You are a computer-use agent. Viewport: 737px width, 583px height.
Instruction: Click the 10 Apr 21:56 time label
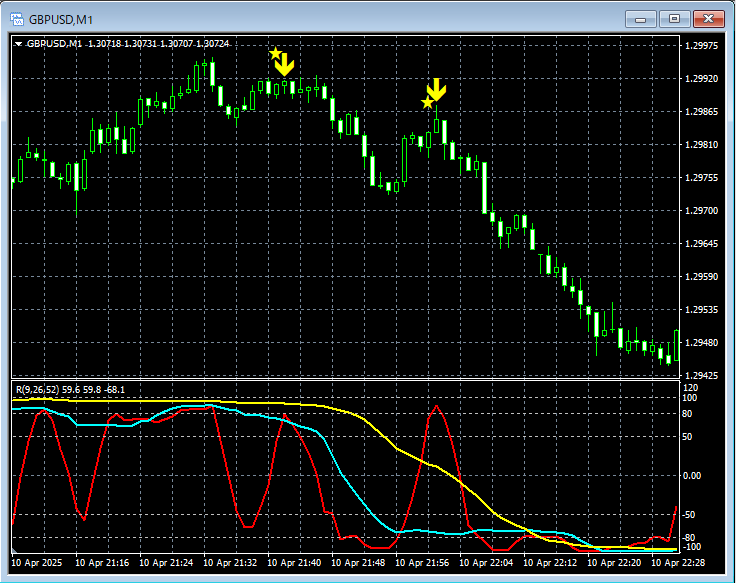point(422,562)
